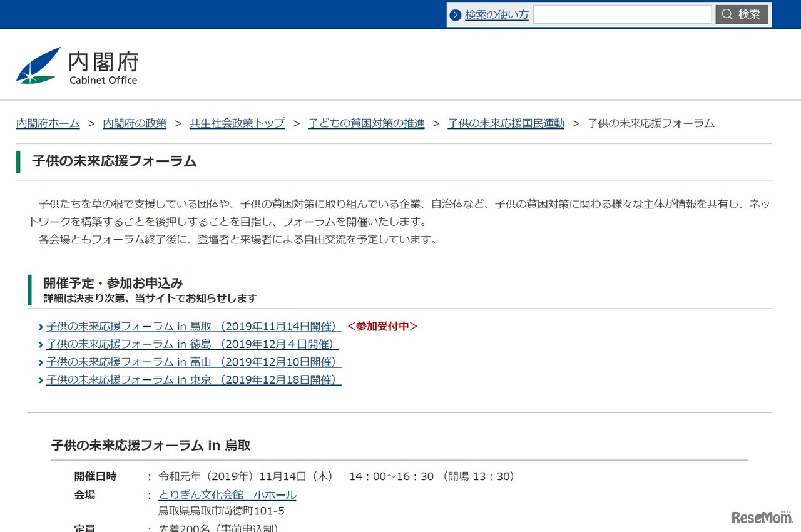801x532 pixels.
Task: Open the forum in 鳥取 link
Action: coord(194,327)
